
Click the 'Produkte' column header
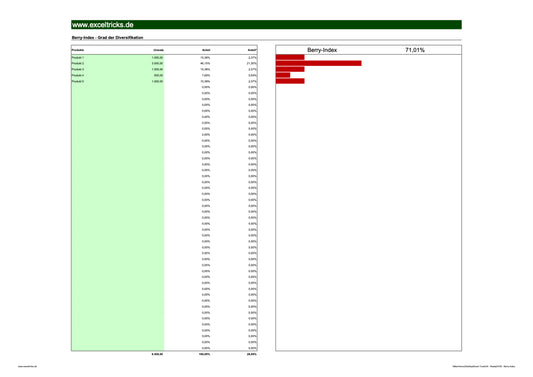pos(78,50)
